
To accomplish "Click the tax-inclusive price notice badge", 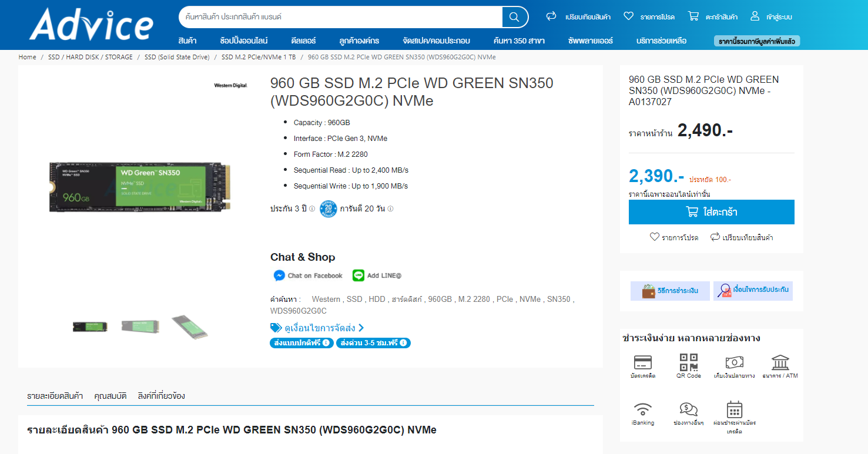I will pos(757,41).
